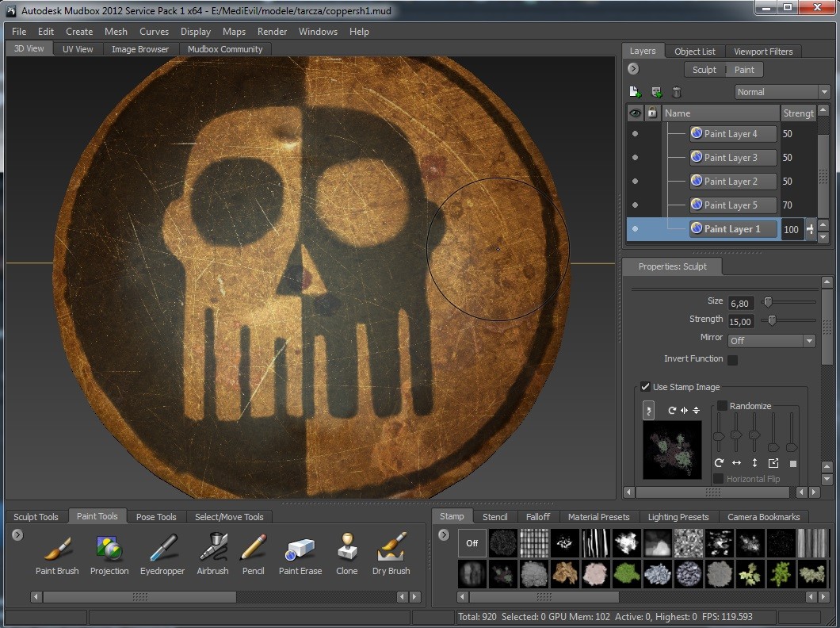Image resolution: width=840 pixels, height=628 pixels.
Task: Delete layer using the trash icon
Action: click(x=677, y=92)
